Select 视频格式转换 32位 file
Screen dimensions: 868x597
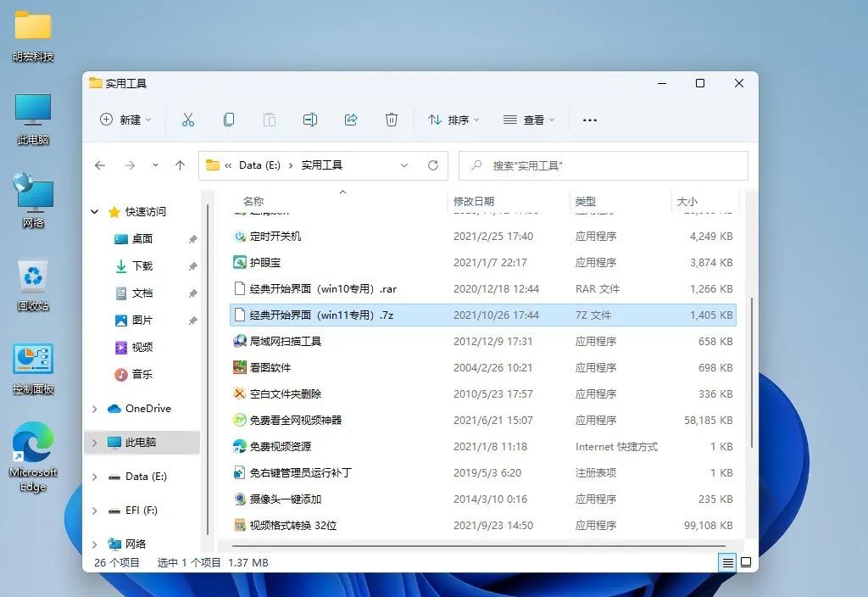tap(482, 526)
